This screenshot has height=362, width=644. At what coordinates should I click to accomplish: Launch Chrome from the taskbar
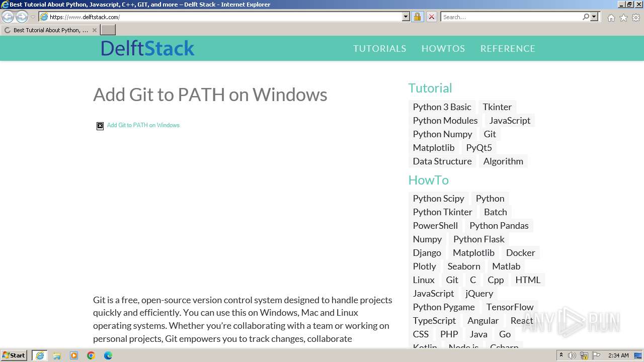(x=91, y=355)
